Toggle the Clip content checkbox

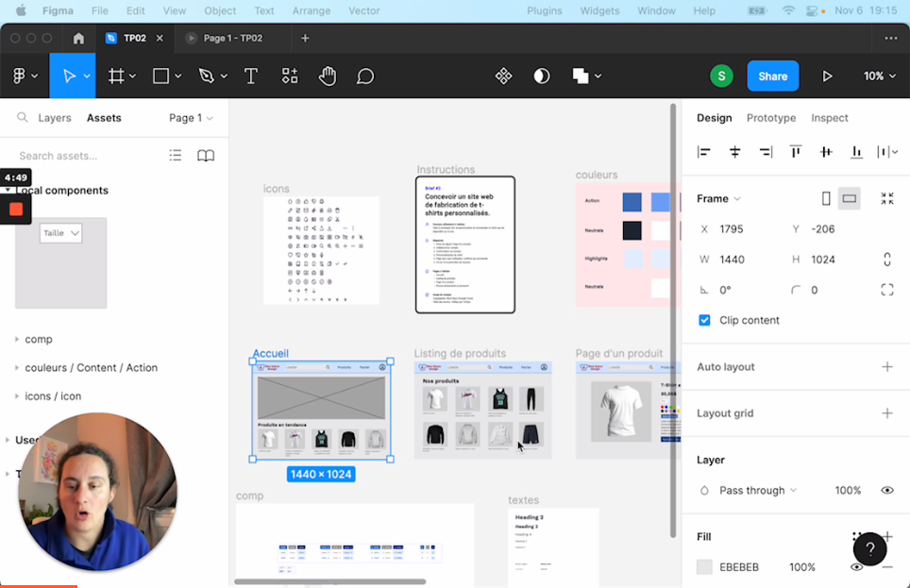tap(704, 320)
